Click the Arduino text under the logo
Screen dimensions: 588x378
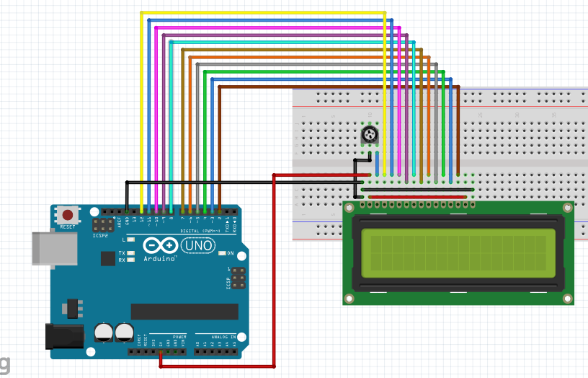tap(160, 259)
